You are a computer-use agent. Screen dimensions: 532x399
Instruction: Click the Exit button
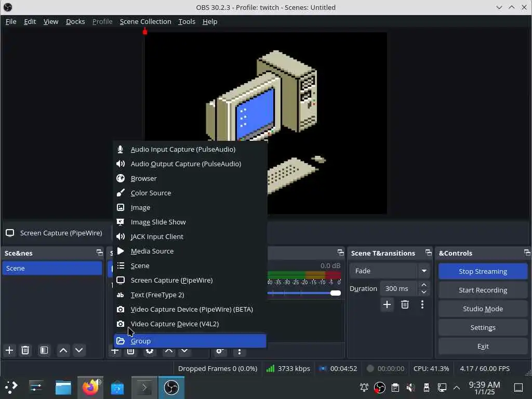tap(483, 346)
